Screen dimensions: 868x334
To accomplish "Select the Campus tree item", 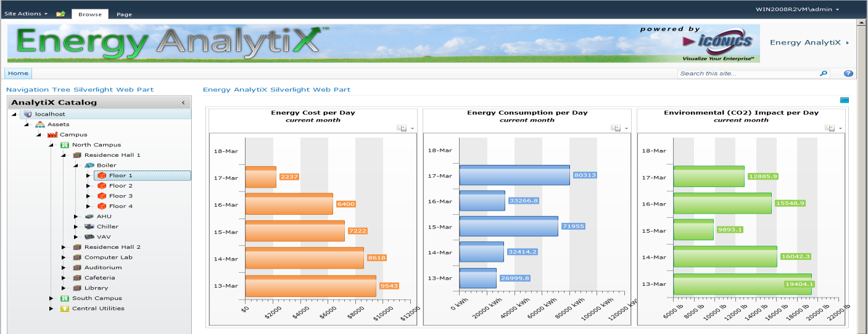I will (73, 135).
